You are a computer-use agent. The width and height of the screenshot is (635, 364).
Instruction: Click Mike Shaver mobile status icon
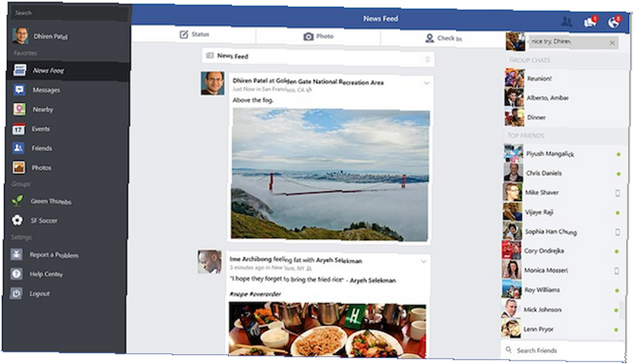(x=618, y=193)
